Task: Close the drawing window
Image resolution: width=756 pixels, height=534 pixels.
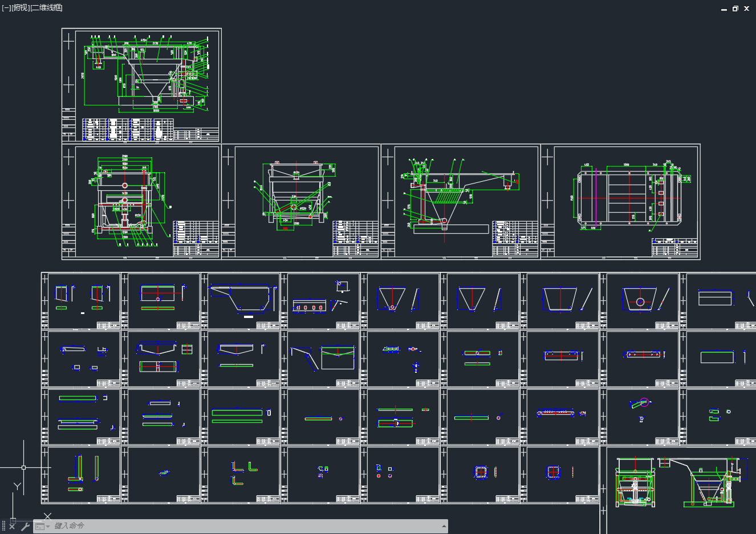Action: point(746,9)
